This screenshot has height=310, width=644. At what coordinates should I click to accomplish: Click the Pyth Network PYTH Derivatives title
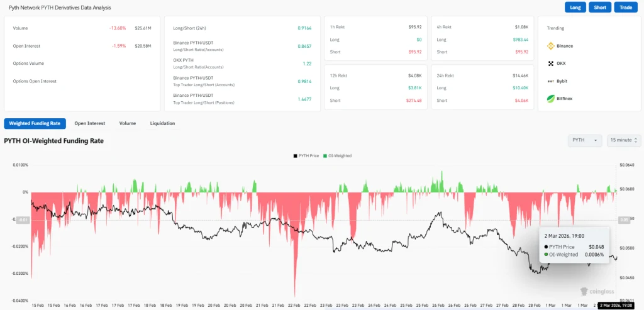point(60,8)
